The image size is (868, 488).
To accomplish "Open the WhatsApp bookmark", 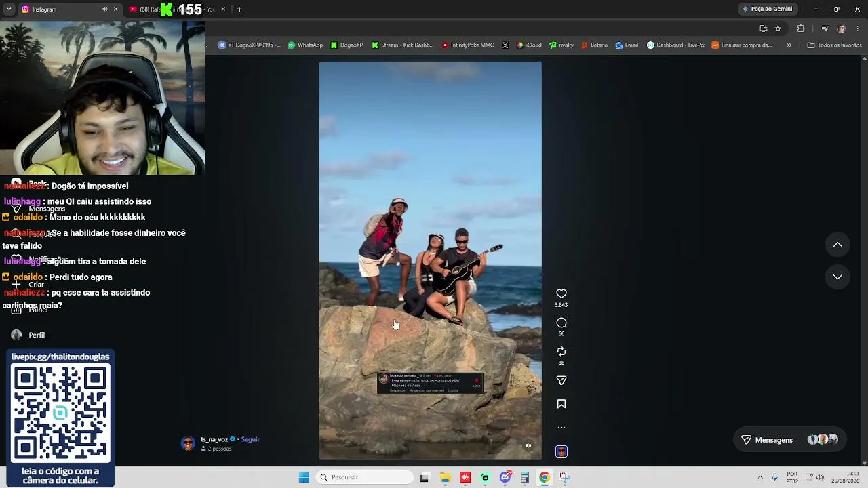I will click(x=305, y=45).
